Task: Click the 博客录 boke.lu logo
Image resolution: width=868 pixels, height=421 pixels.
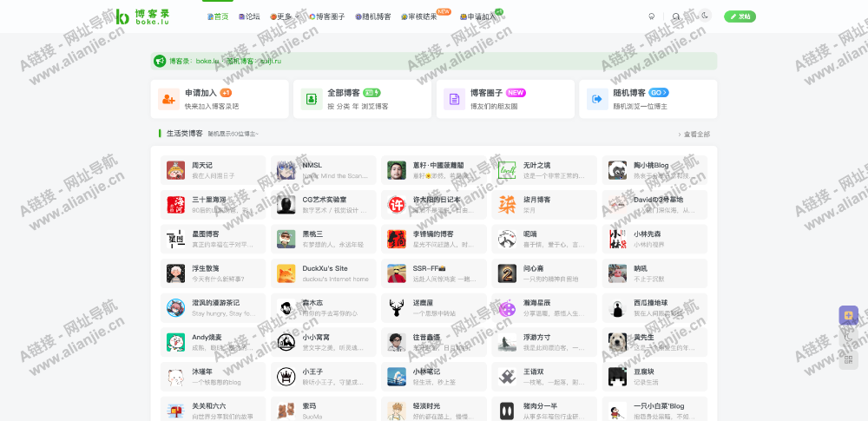Action: [x=143, y=16]
